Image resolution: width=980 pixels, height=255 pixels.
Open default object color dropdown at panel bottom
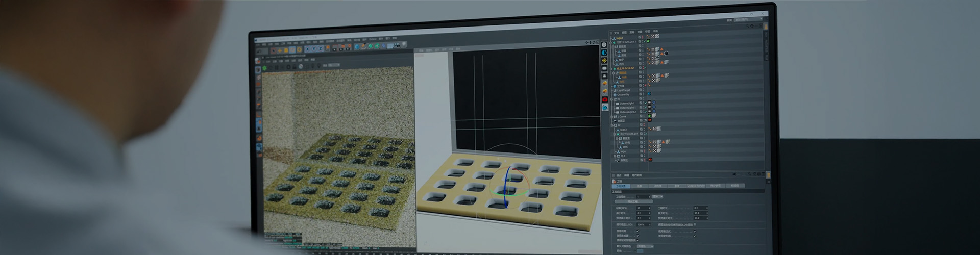(x=645, y=246)
